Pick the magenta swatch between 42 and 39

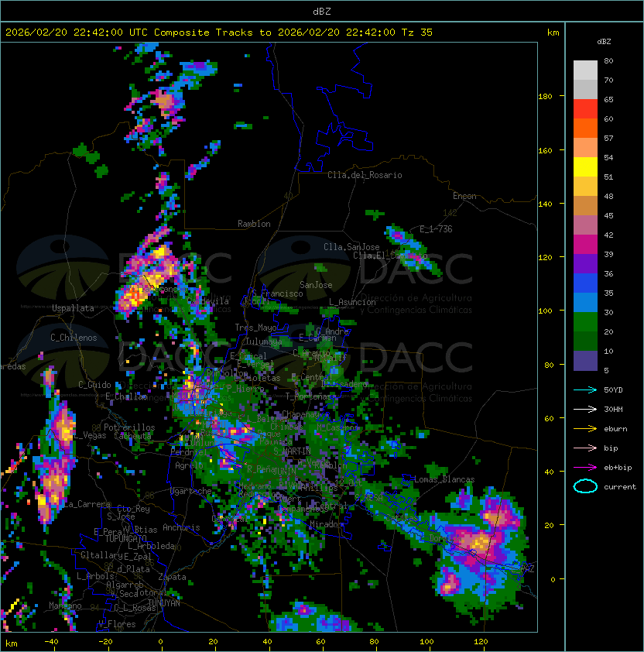[x=585, y=245]
